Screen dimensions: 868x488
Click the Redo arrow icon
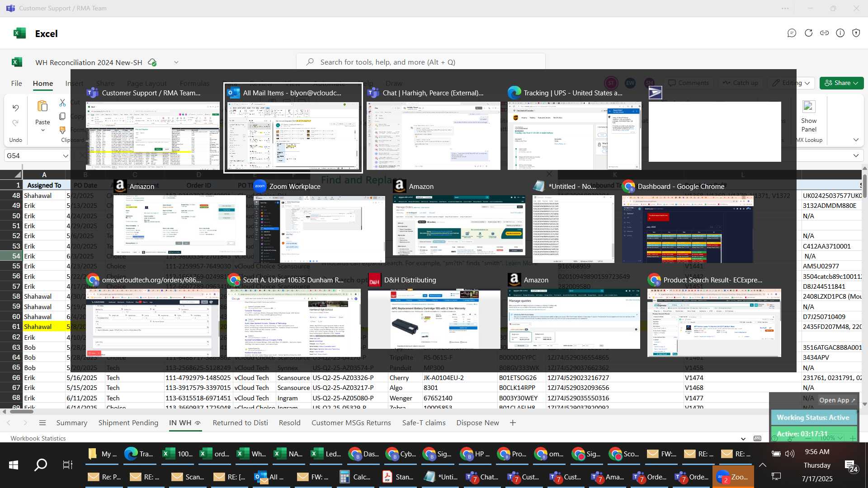(15, 123)
